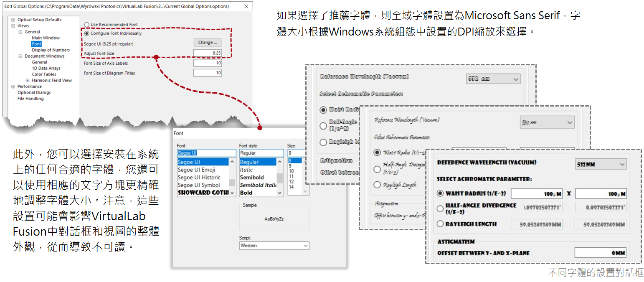Select Color Tables in the tree
644x282 pixels.
coord(44,74)
